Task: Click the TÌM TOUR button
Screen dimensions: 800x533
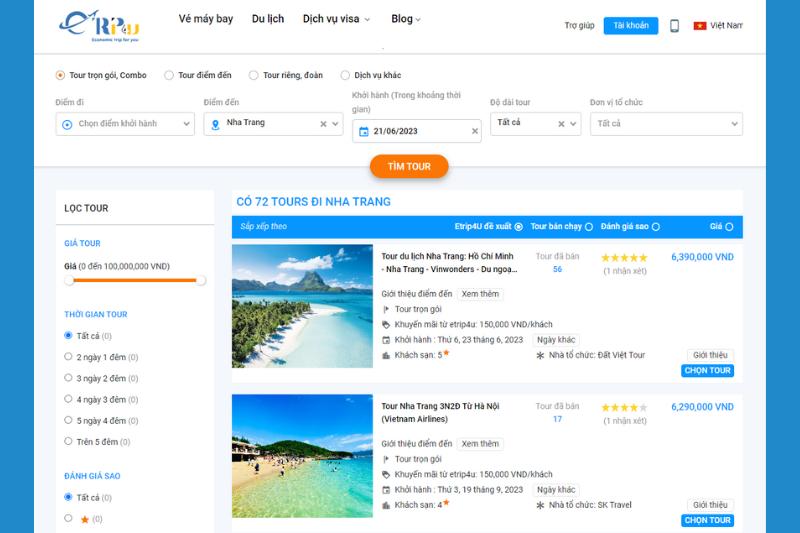Action: 409,167
